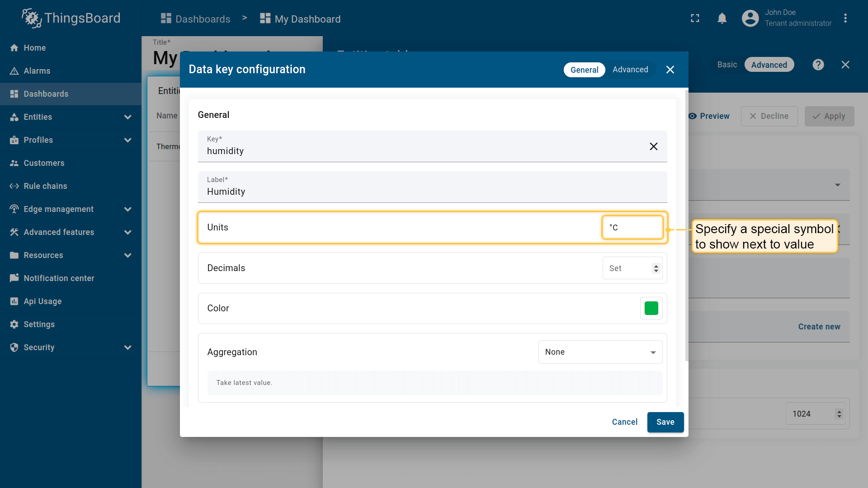Open Notification center in sidebar
868x488 pixels.
pyautogui.click(x=59, y=278)
